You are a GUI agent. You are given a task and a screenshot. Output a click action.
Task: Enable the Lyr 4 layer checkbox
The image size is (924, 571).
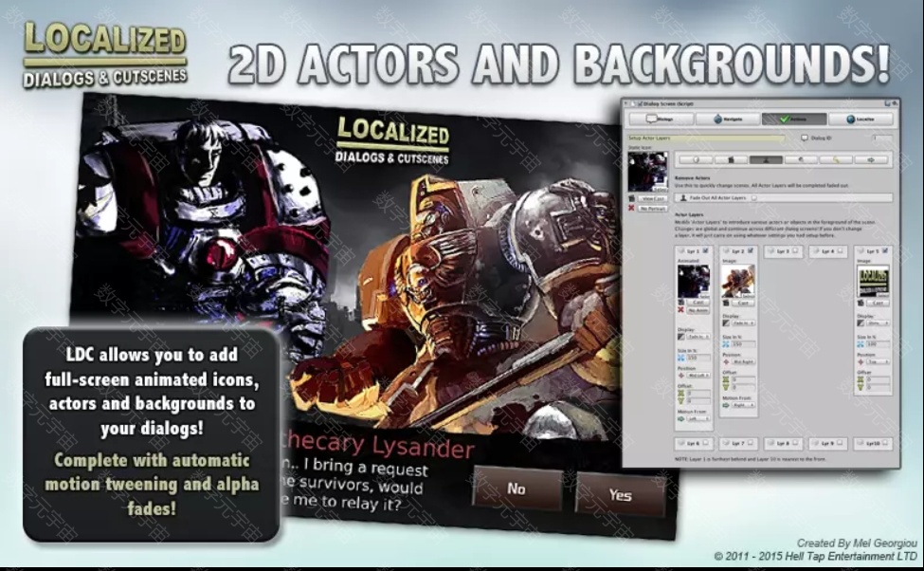[840, 251]
